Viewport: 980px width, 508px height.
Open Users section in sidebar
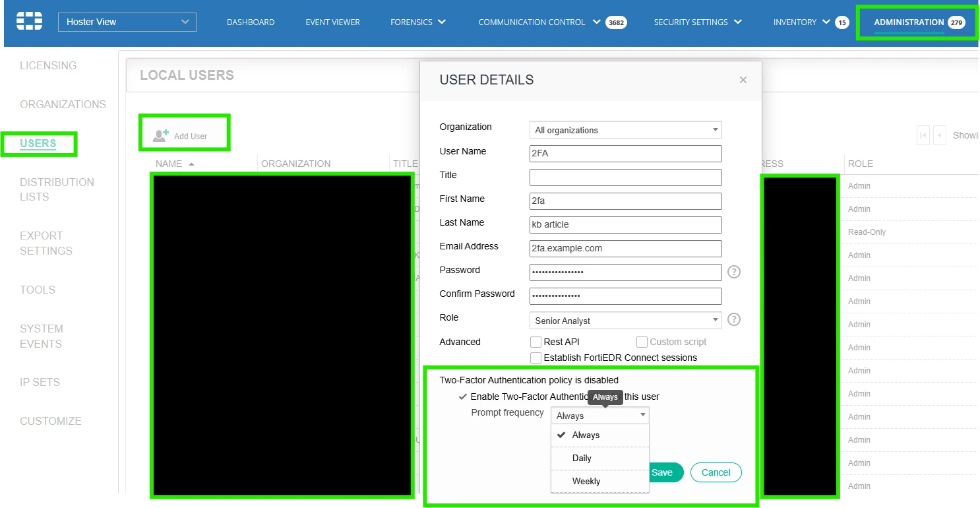(x=38, y=143)
